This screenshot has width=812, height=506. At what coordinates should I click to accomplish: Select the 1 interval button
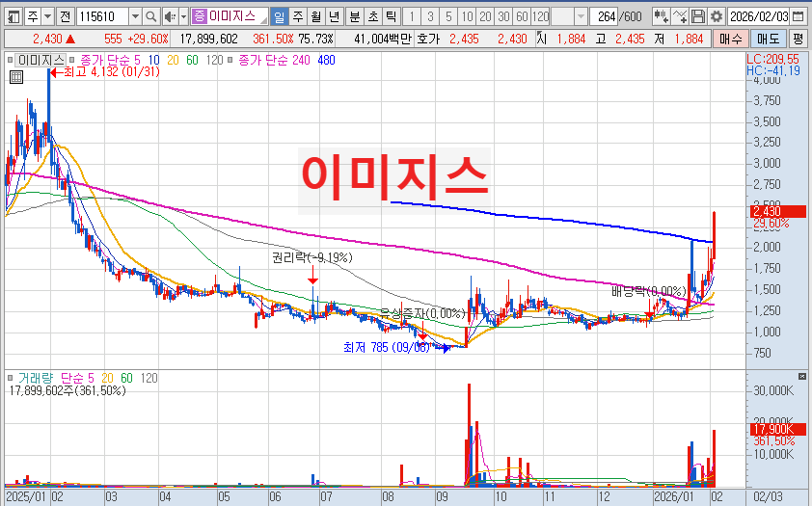coord(412,17)
